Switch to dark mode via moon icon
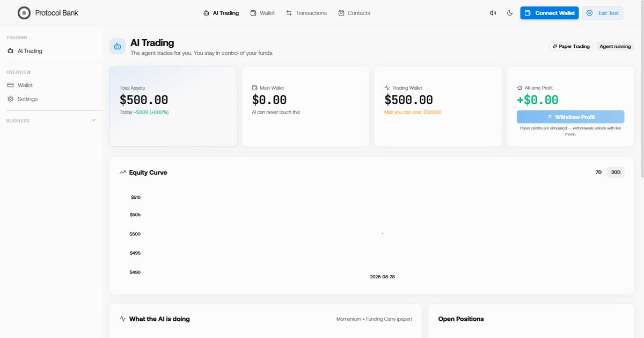644x338 pixels. tap(510, 13)
